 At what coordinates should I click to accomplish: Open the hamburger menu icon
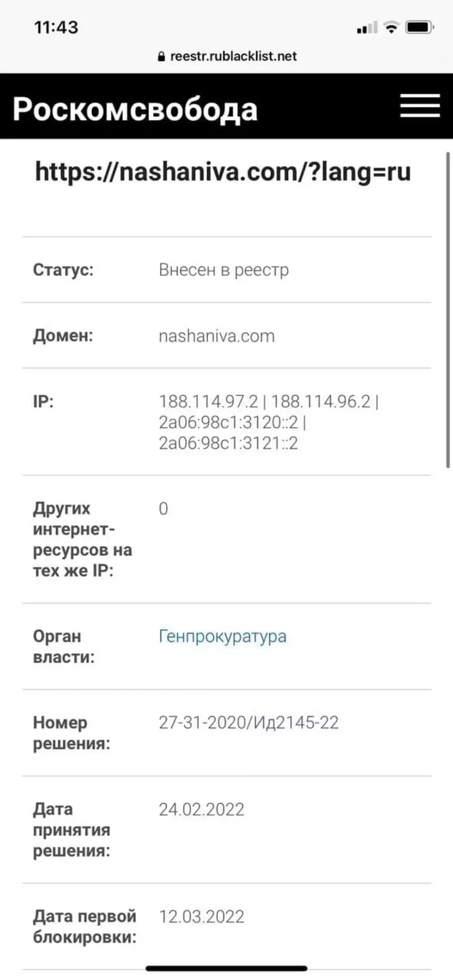(x=420, y=106)
